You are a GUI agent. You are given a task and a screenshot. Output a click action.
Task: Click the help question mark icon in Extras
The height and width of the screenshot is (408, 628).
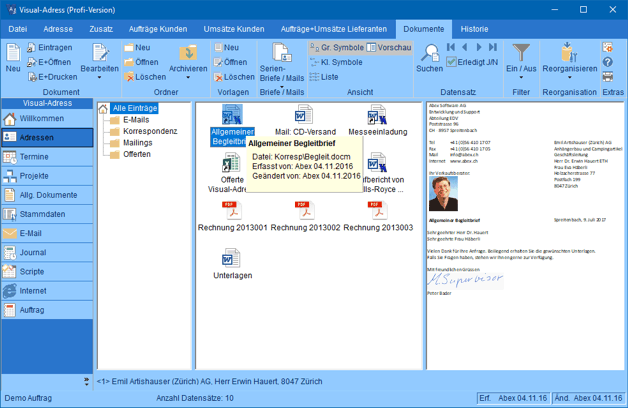[x=608, y=62]
